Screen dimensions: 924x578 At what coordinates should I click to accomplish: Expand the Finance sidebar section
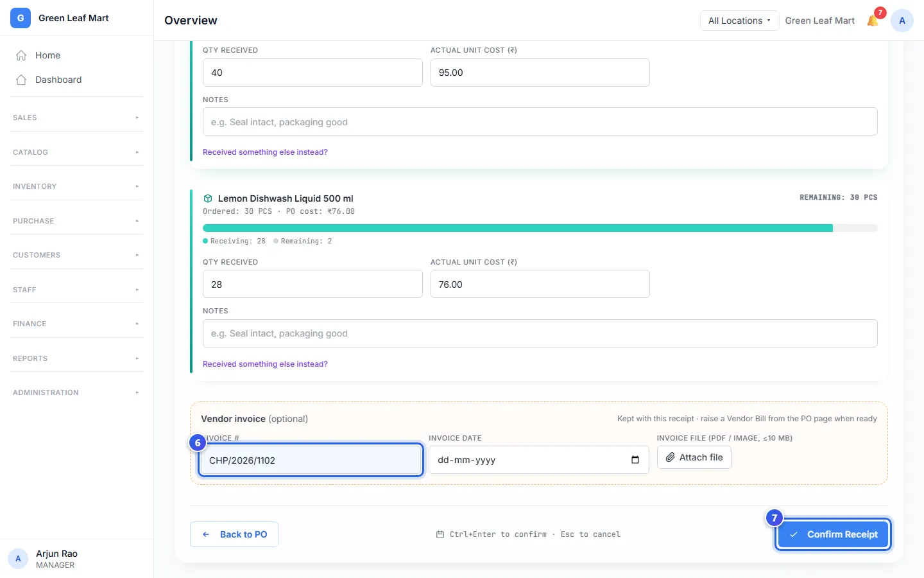tap(76, 324)
